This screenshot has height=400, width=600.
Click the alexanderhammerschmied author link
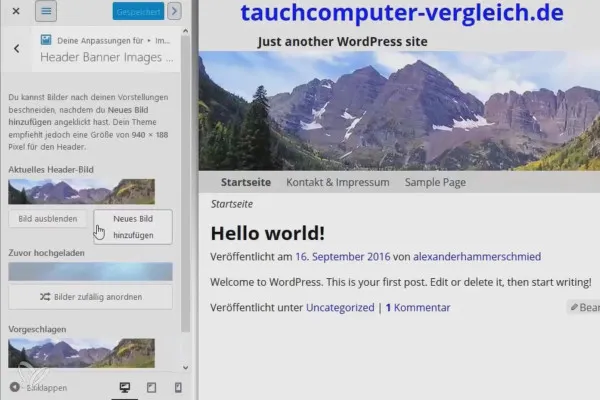[477, 256]
